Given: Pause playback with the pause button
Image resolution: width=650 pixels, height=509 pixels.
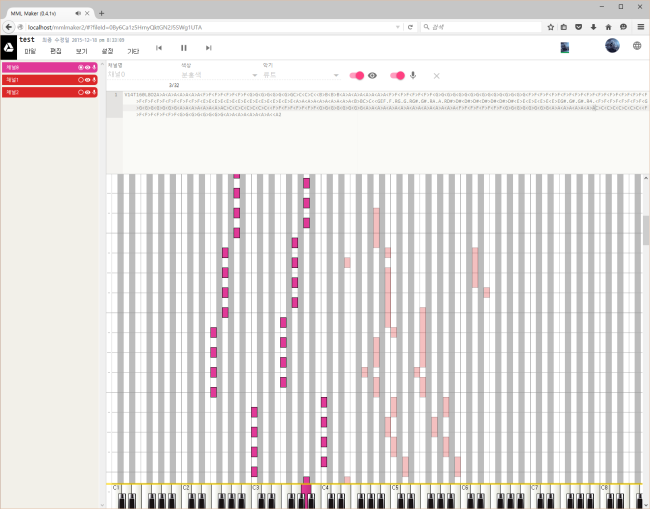Looking at the screenshot, I should (183, 48).
